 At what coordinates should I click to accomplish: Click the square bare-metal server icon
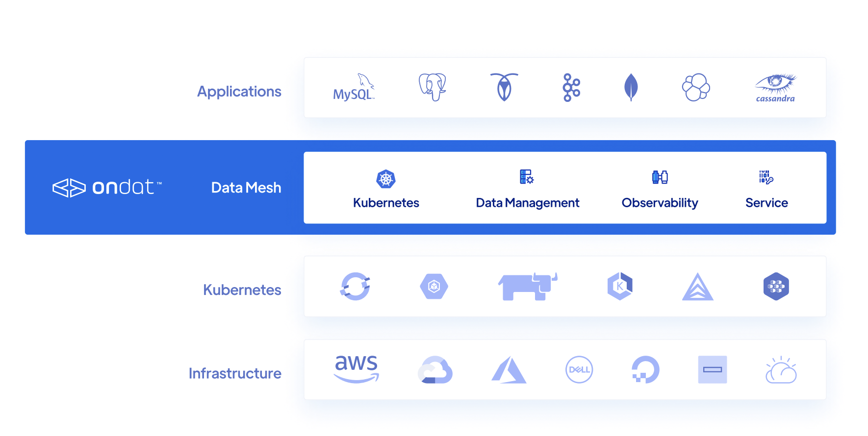[713, 369]
